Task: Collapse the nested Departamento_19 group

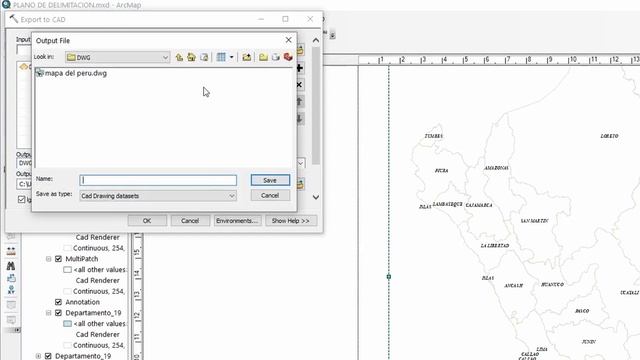Action: pyautogui.click(x=49, y=313)
